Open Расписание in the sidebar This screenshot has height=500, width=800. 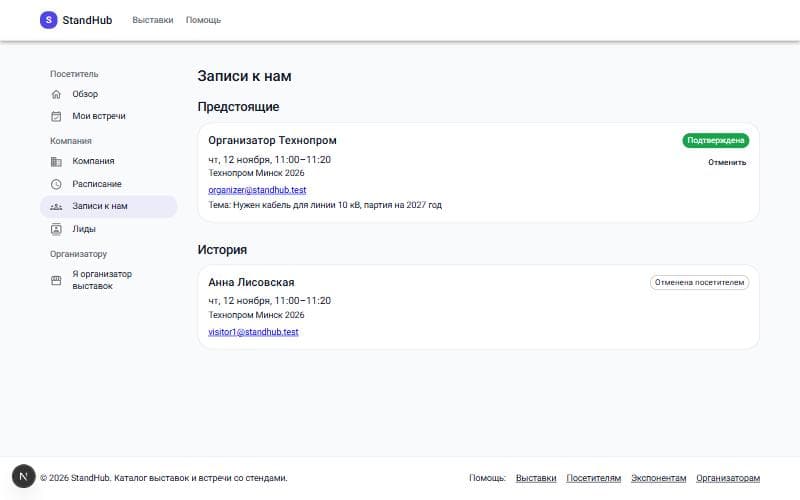pos(109,184)
